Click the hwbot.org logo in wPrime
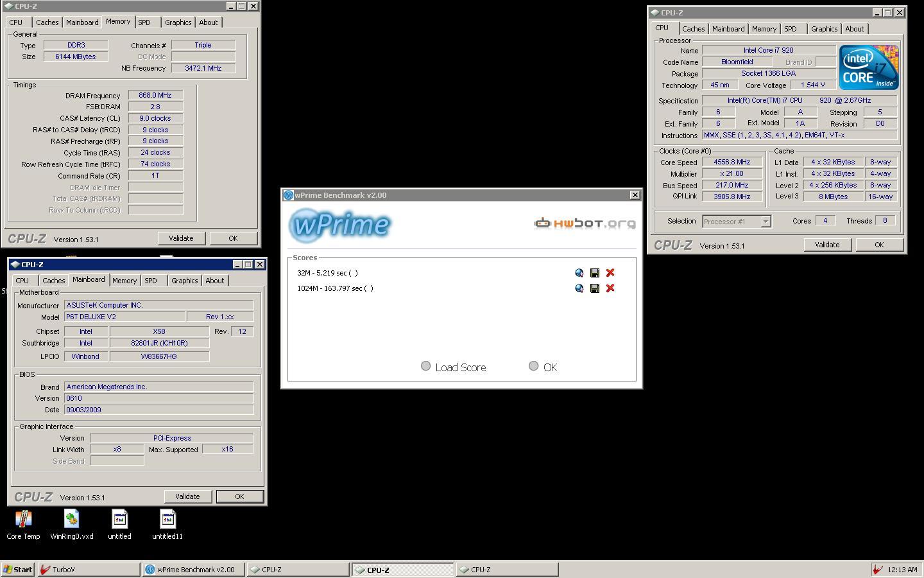The height and width of the screenshot is (578, 924). point(585,223)
